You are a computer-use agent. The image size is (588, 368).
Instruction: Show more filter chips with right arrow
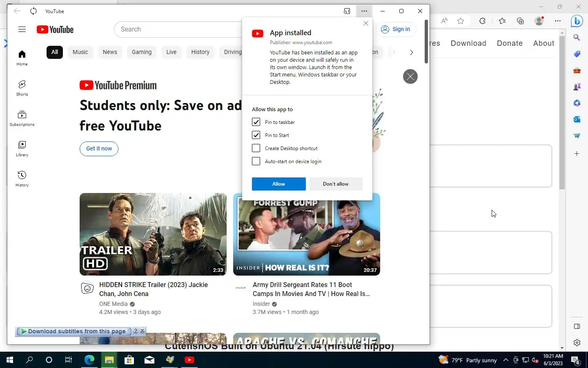point(411,52)
